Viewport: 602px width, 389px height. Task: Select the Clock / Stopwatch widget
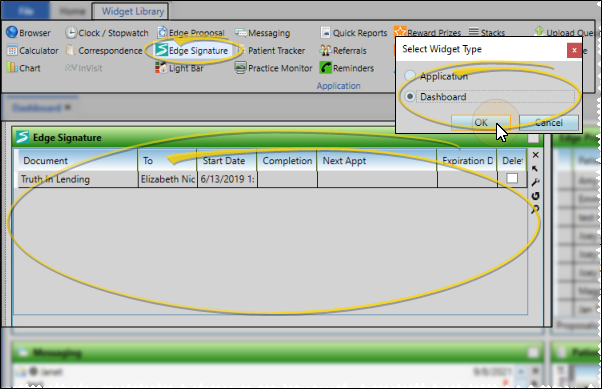106,33
